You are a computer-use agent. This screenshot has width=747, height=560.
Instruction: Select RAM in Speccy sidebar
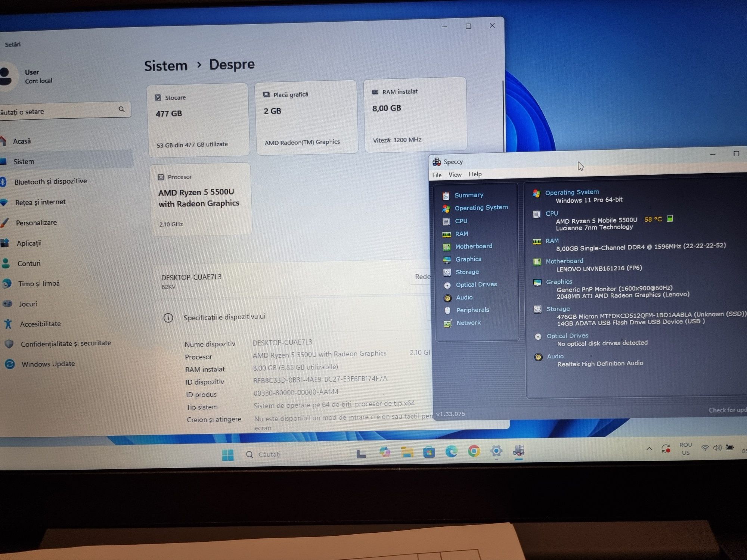461,234
